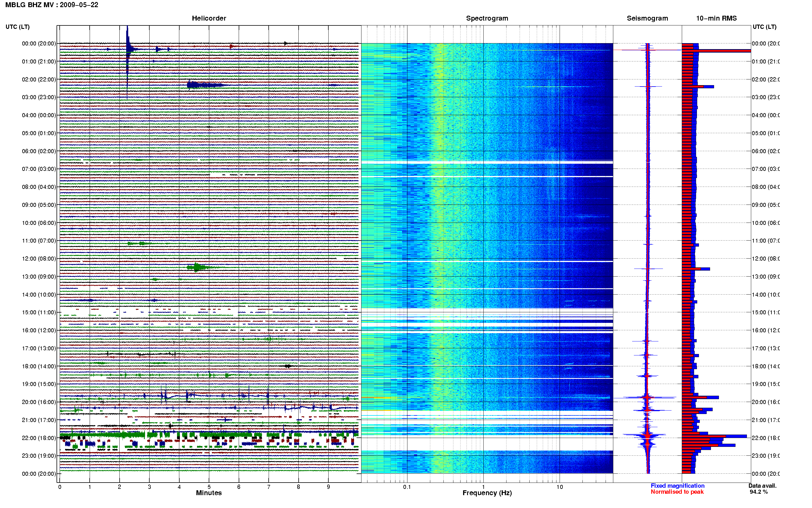Viewport: 812px width, 508px height.
Task: Click the left time label '12:00 (08:00)'
Action: click(x=39, y=258)
